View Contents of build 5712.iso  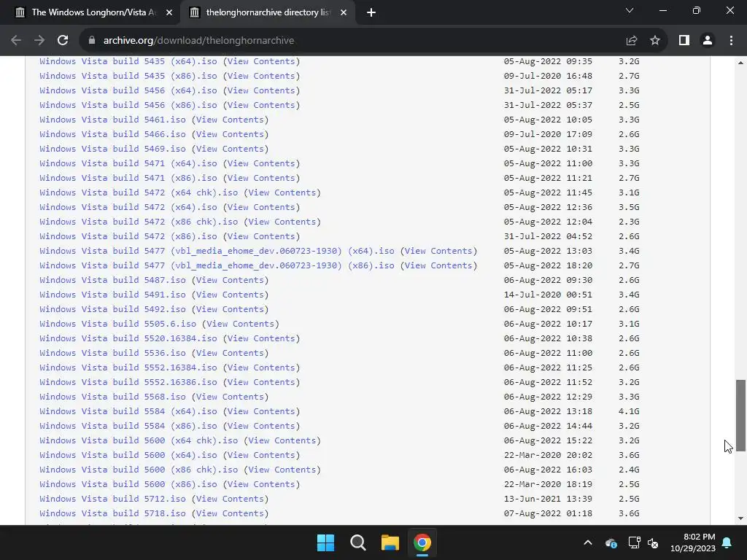(230, 499)
